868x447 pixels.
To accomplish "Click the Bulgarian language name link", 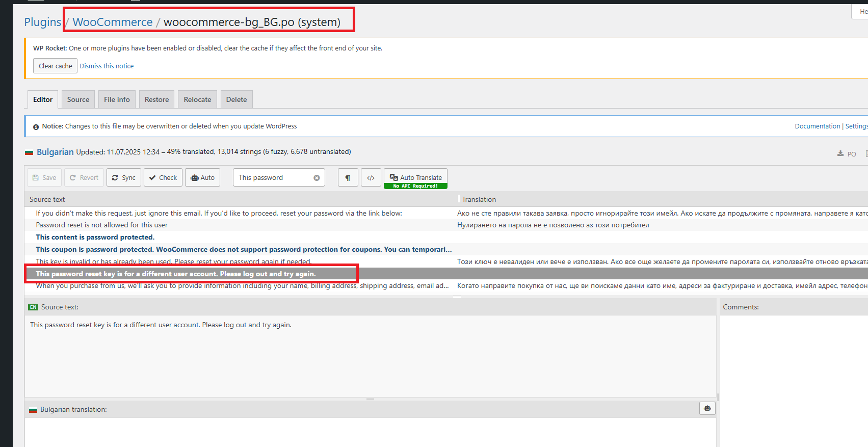I will [x=55, y=152].
